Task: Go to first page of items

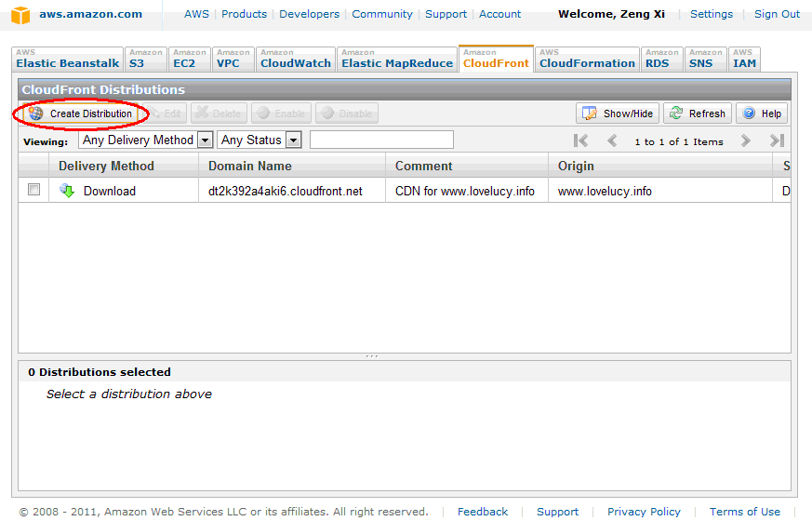Action: [x=580, y=140]
